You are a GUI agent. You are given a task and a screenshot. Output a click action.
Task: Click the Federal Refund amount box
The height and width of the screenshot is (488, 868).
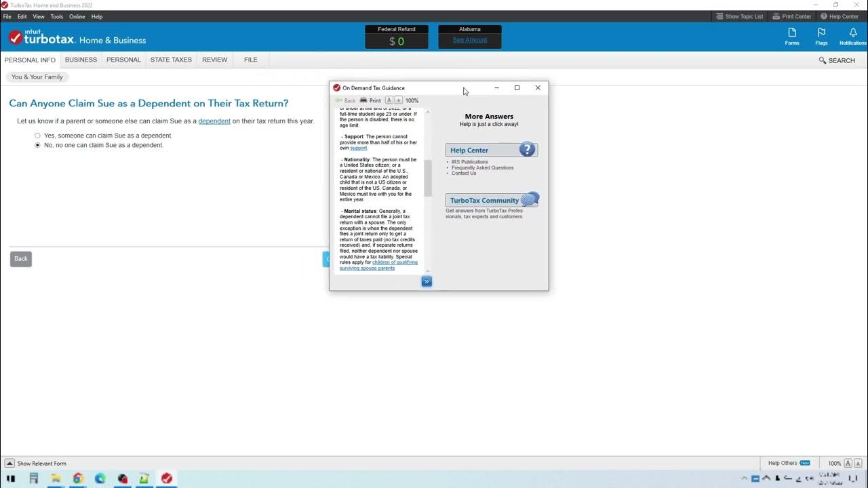pyautogui.click(x=397, y=37)
